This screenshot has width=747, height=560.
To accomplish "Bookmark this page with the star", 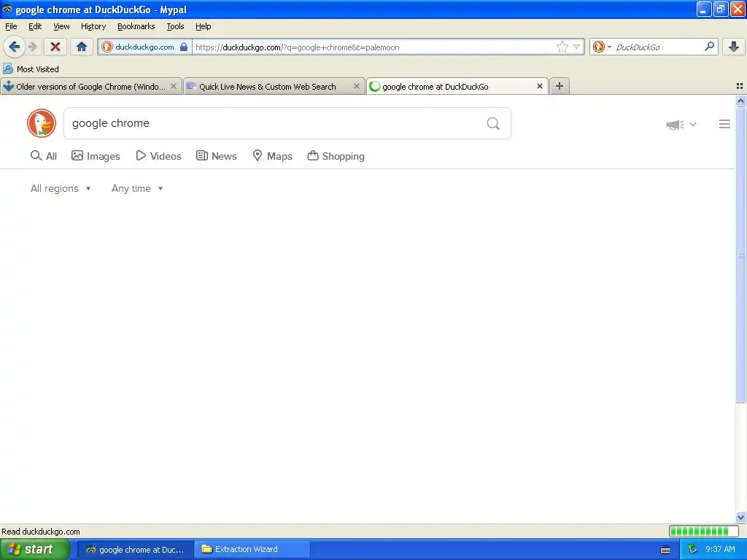I will click(562, 47).
